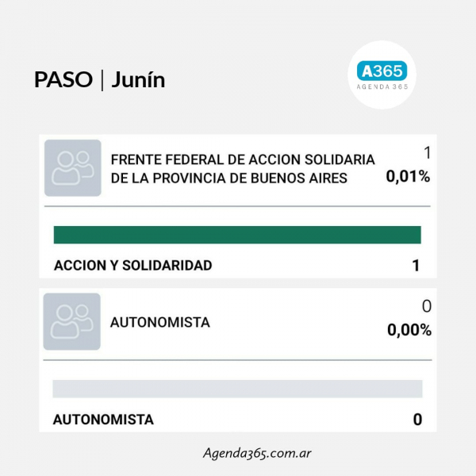The width and height of the screenshot is (476, 476).
Task: Select the bottom AUTONOMISTA list label
Action: 103,420
